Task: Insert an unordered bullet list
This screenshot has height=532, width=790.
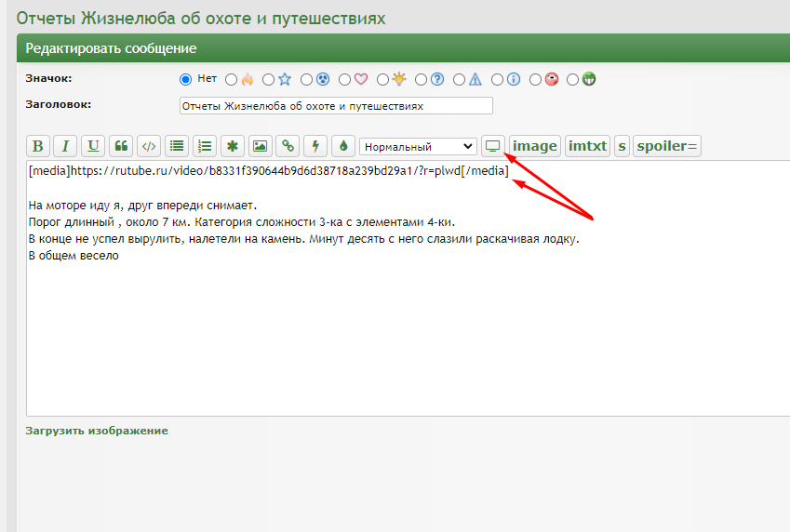Action: coord(177,146)
